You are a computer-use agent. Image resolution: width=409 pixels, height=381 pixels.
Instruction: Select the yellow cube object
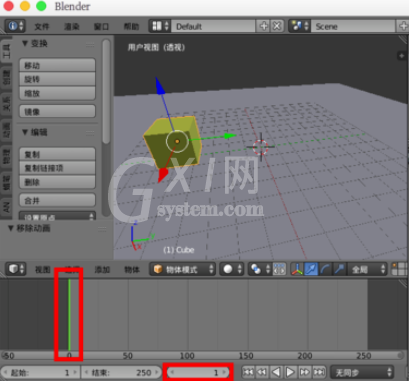tap(172, 142)
